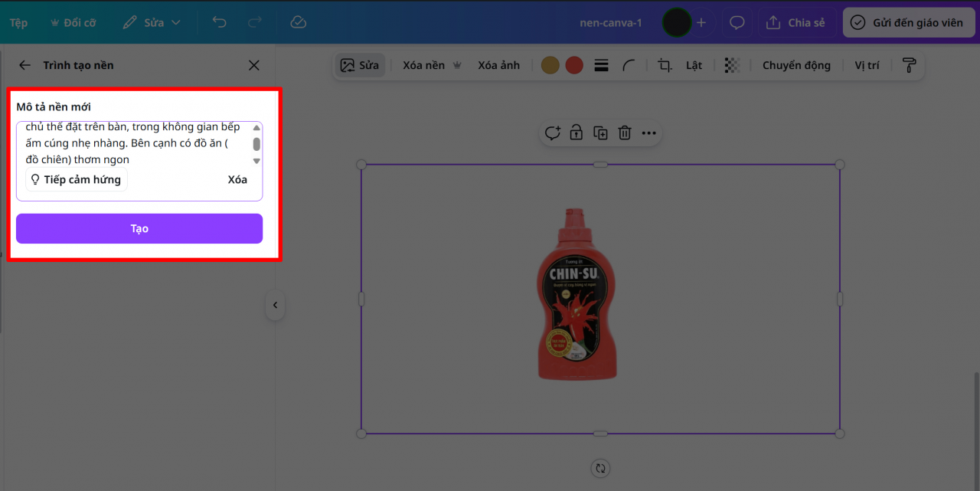Click the purple Tạo button
980x491 pixels.
click(139, 228)
